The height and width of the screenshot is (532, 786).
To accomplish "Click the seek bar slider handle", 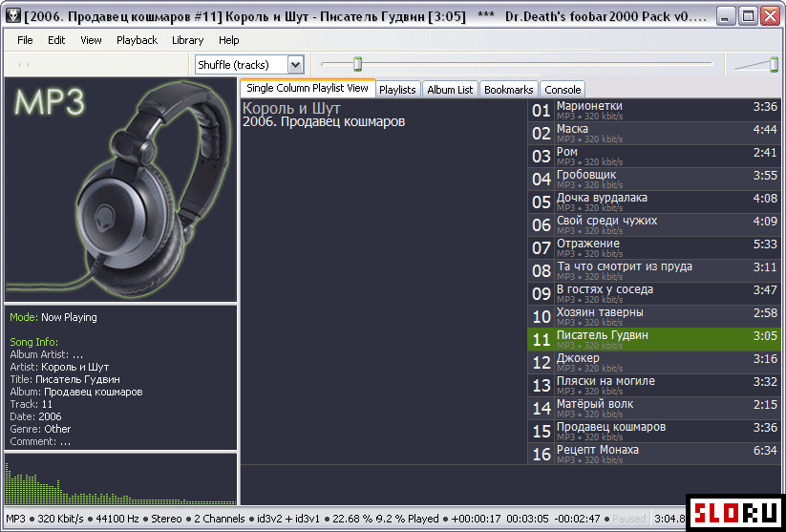I will click(x=357, y=64).
